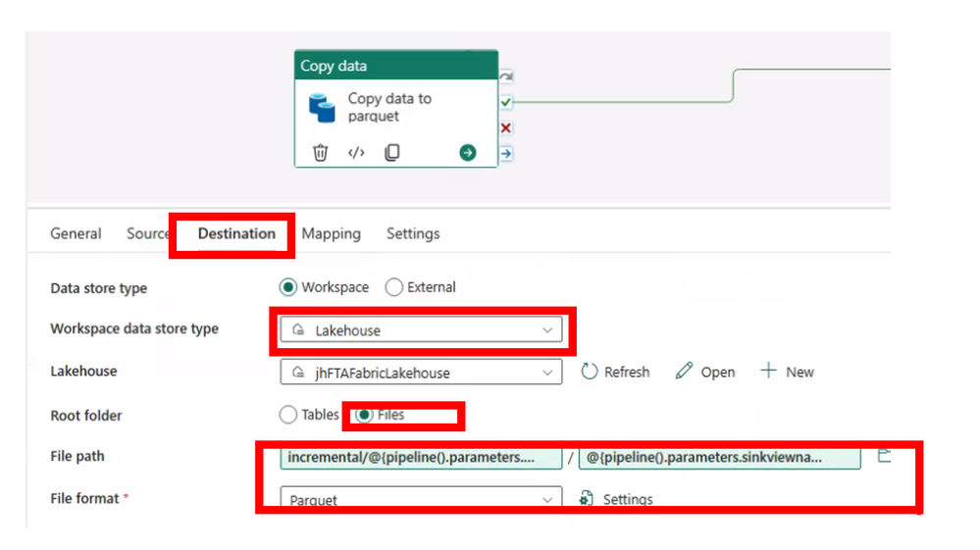
Task: Click the 'File format' label
Action: [x=84, y=498]
